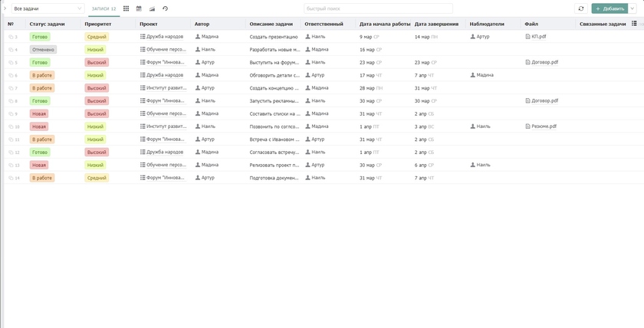Open the "Все задачи" filter dropdown
Screen dimensions: 644x328
click(48, 8)
